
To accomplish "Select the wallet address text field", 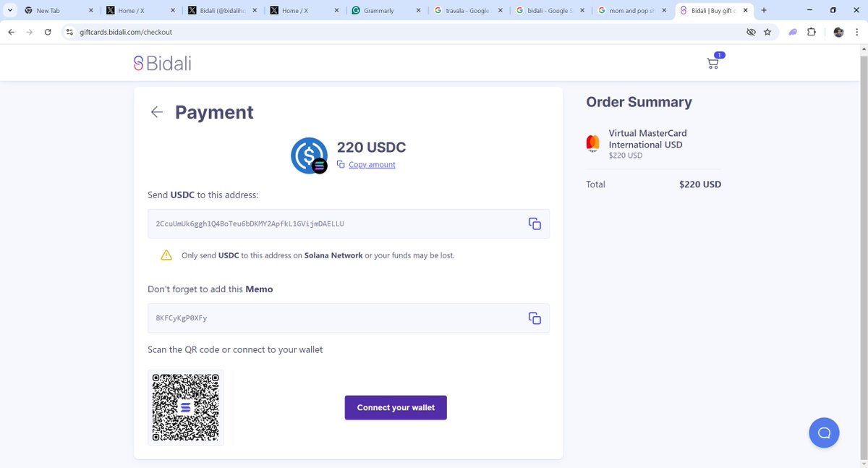I will [349, 224].
